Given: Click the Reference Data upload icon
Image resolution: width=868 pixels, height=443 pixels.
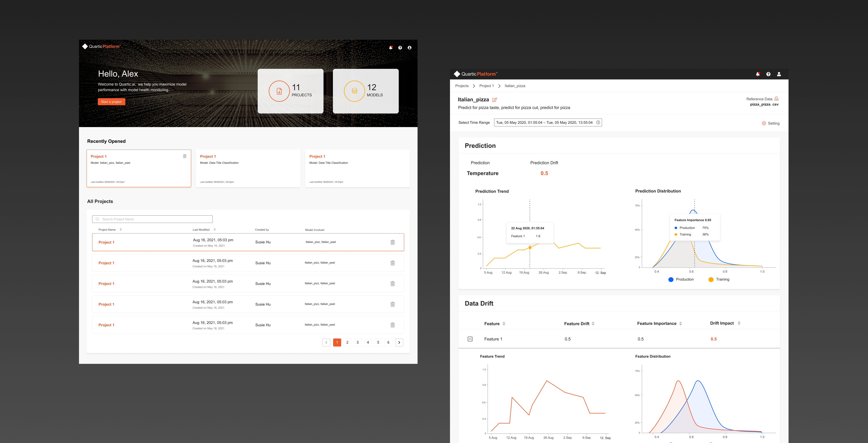Looking at the screenshot, I should click(x=776, y=99).
